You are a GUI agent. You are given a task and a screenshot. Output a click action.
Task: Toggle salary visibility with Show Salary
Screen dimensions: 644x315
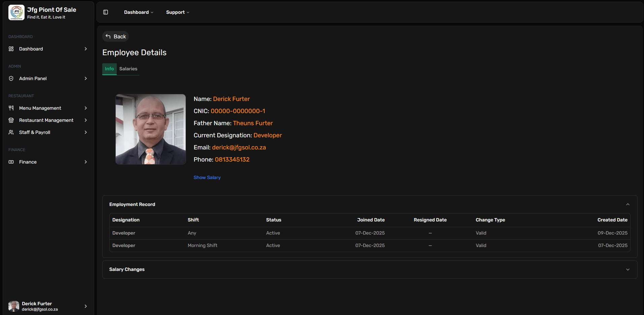(207, 177)
